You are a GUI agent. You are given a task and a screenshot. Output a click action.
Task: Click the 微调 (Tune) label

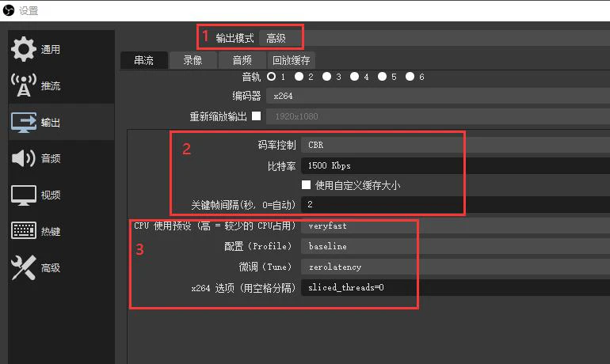tap(265, 267)
